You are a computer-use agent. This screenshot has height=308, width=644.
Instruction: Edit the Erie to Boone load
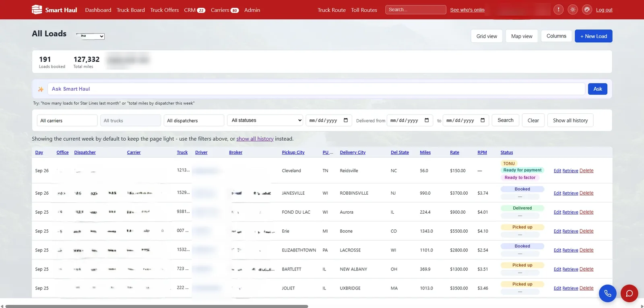coord(557,231)
